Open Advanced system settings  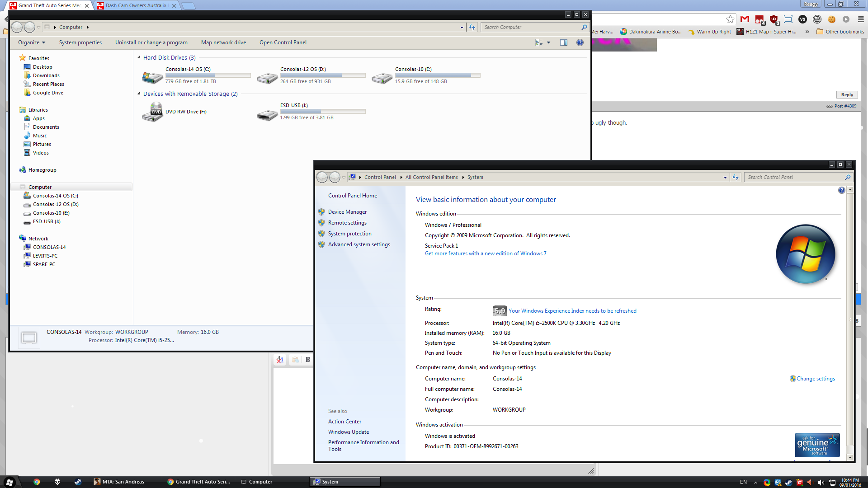(x=359, y=244)
